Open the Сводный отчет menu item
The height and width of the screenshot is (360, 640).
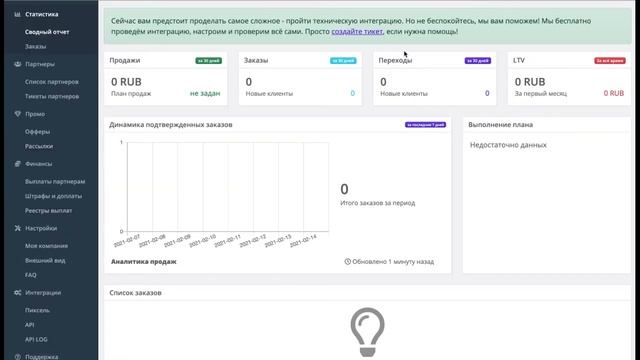47,32
